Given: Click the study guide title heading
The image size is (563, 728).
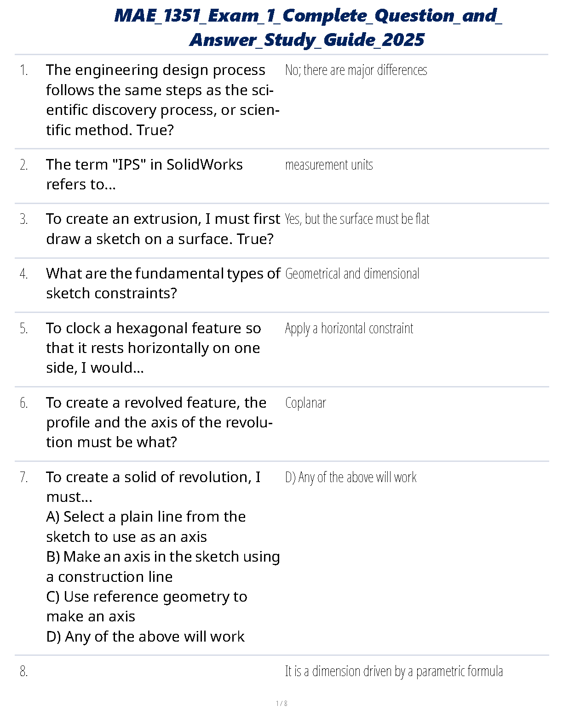Looking at the screenshot, I should click(x=307, y=28).
